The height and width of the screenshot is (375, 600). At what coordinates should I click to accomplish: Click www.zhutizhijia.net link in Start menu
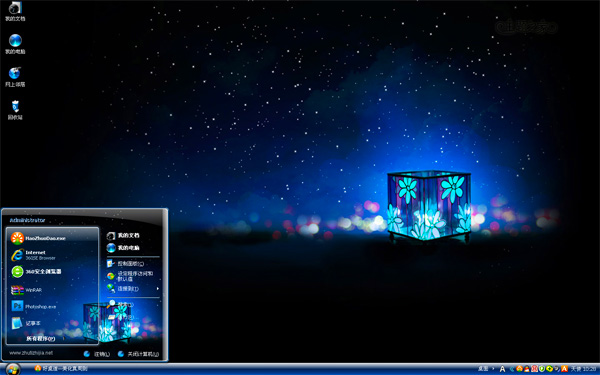(31, 353)
